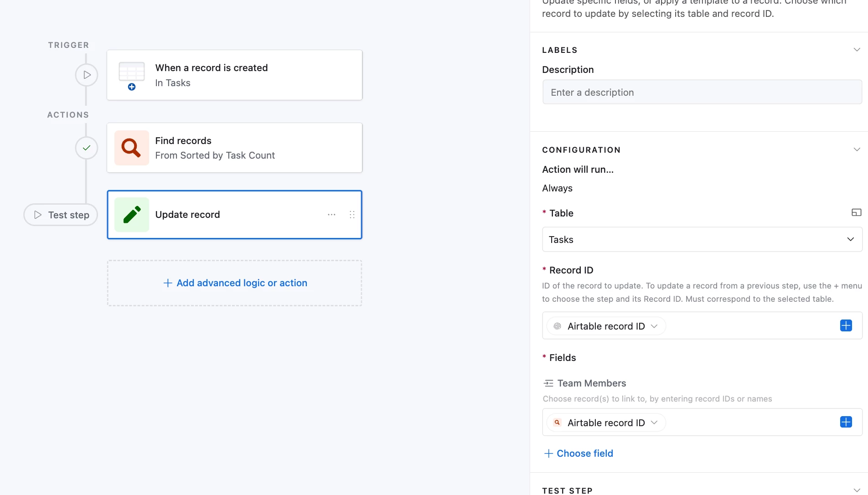Image resolution: width=868 pixels, height=495 pixels.
Task: Click the trigger play circle icon
Action: coord(87,75)
